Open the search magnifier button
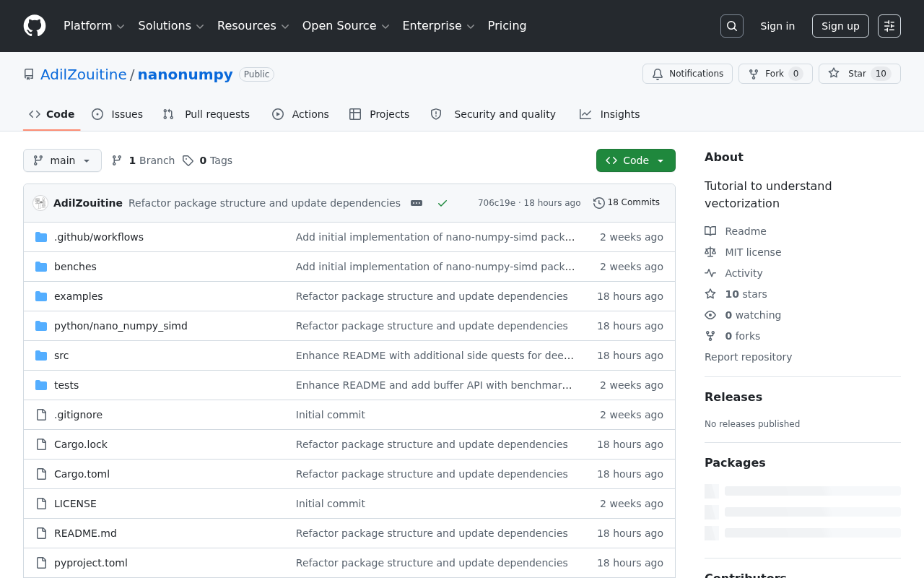Image resolution: width=924 pixels, height=578 pixels. [x=732, y=26]
